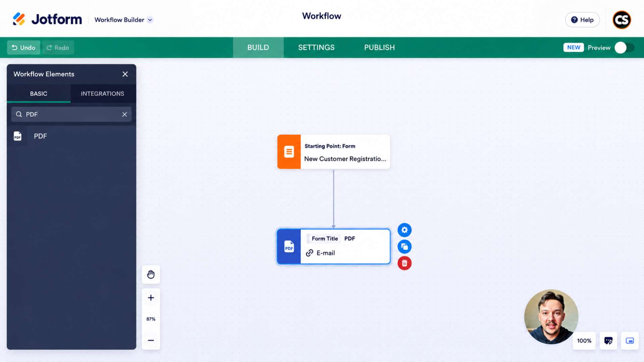644x362 pixels.
Task: Activate the hand pan tool
Action: pos(151,275)
